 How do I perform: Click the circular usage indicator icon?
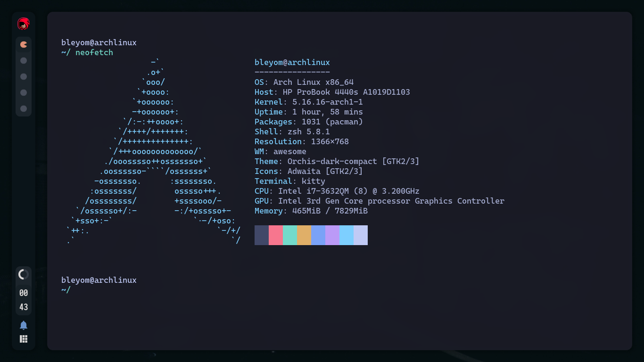(x=24, y=274)
